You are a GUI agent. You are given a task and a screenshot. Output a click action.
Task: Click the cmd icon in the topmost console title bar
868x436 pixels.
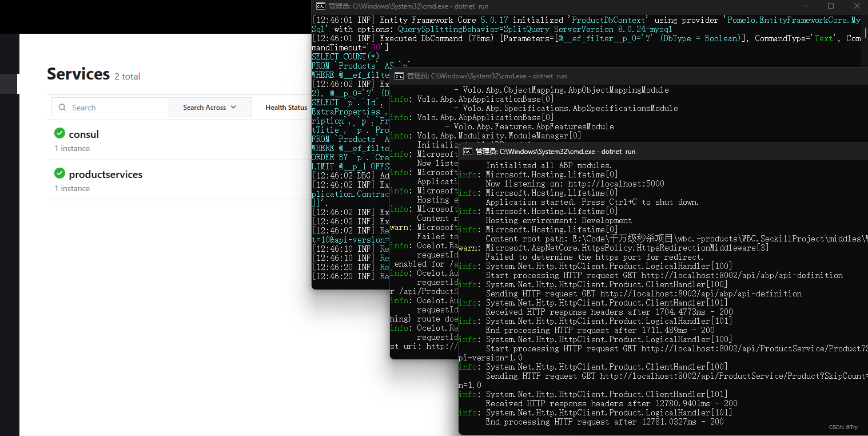tap(321, 6)
